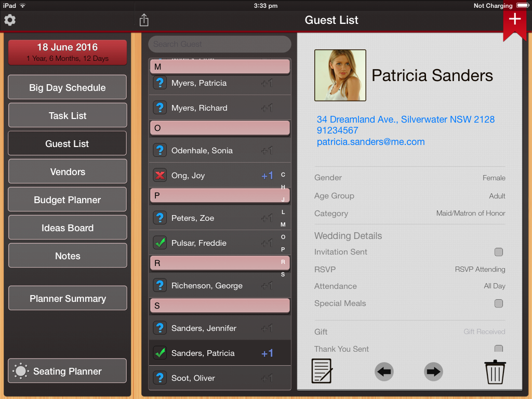
Task: Select guest name Soot, Oliver
Action: pyautogui.click(x=193, y=378)
